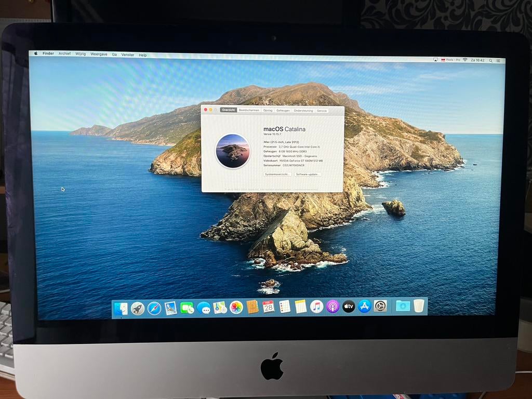Open the Archief menu
This screenshot has width=532, height=399.
point(64,54)
